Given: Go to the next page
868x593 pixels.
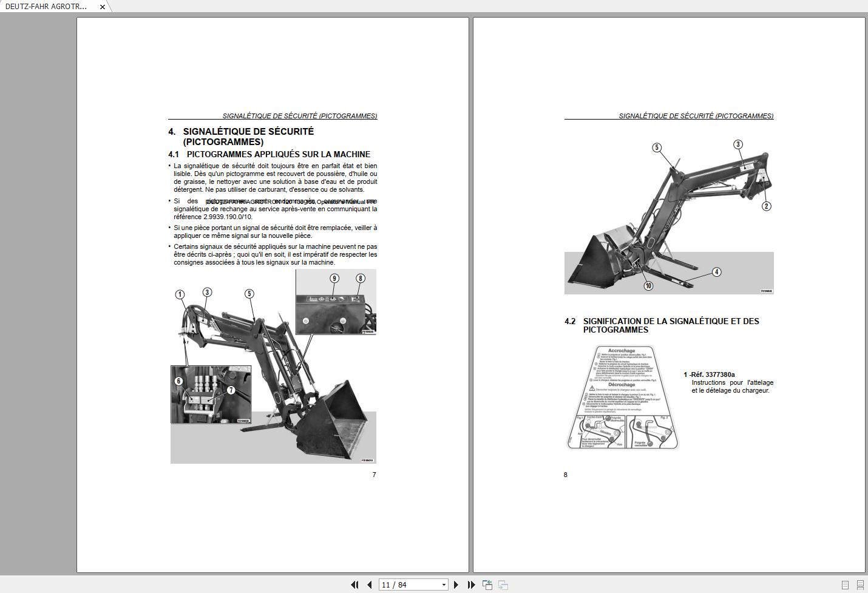Looking at the screenshot, I should [x=456, y=585].
